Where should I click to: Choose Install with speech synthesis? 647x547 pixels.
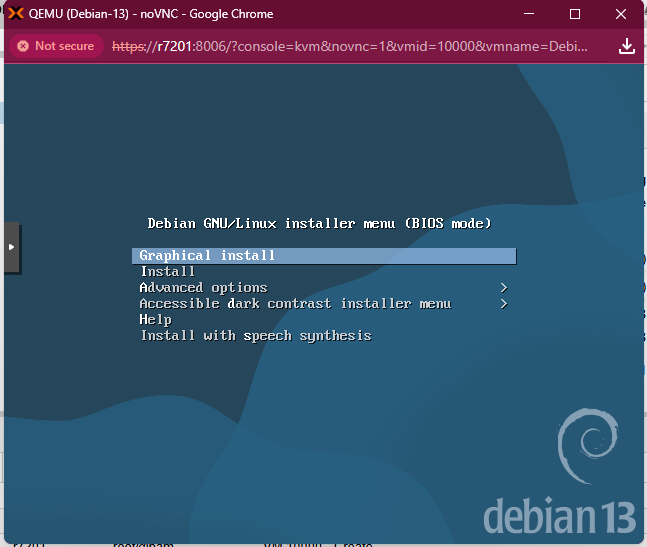(x=255, y=336)
